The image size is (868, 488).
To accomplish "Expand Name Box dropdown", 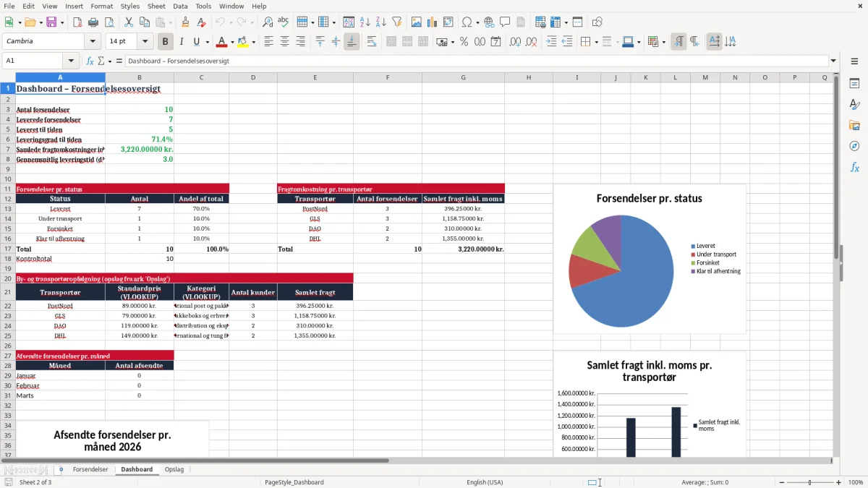I will pyautogui.click(x=71, y=61).
